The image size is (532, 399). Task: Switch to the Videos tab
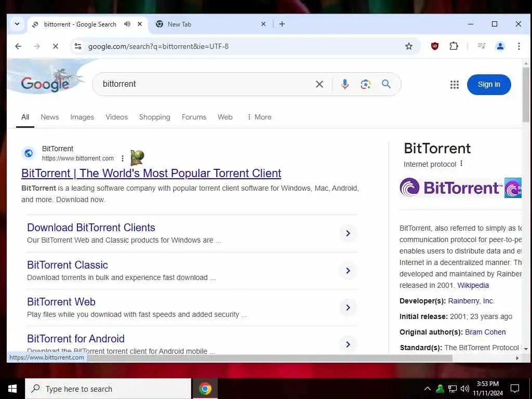[117, 117]
